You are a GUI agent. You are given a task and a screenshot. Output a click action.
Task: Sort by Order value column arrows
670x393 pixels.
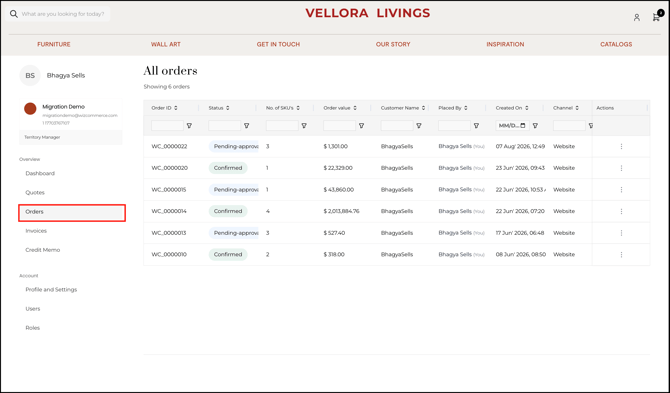(x=355, y=108)
